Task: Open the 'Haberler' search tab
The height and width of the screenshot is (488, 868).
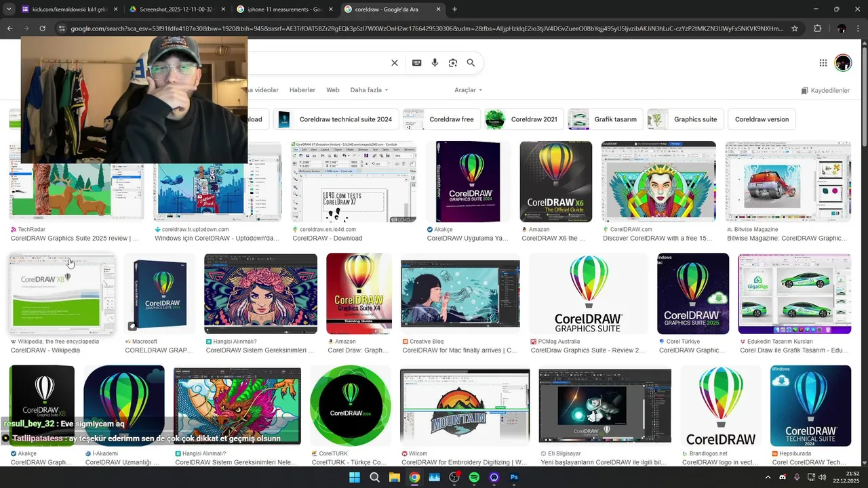Action: [302, 90]
